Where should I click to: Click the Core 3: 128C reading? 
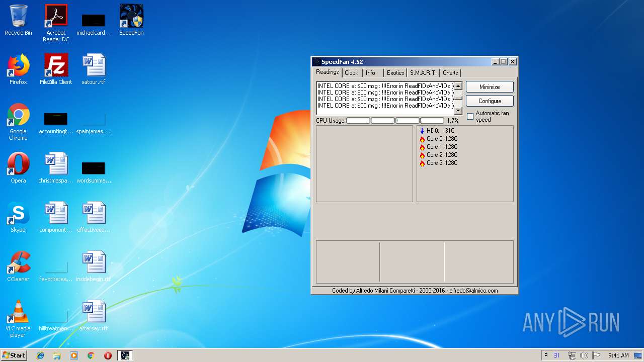point(438,163)
